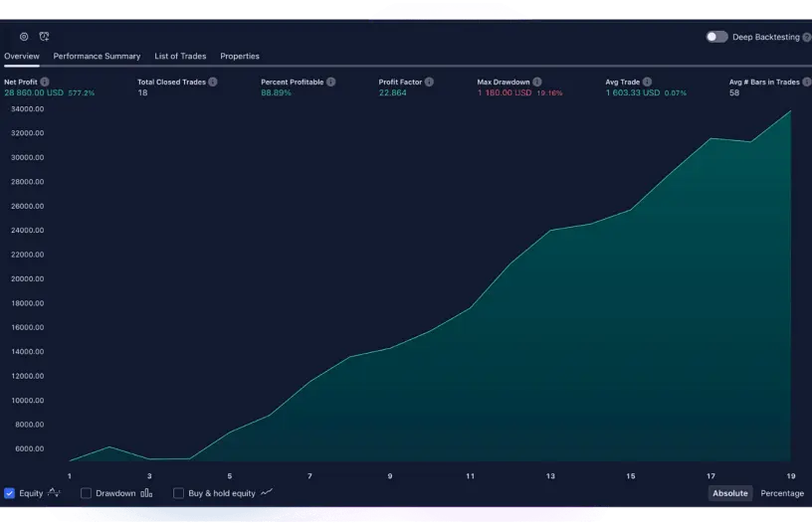Image resolution: width=812 pixels, height=526 pixels.
Task: Enable Buy & hold equity checkbox
Action: 178,493
